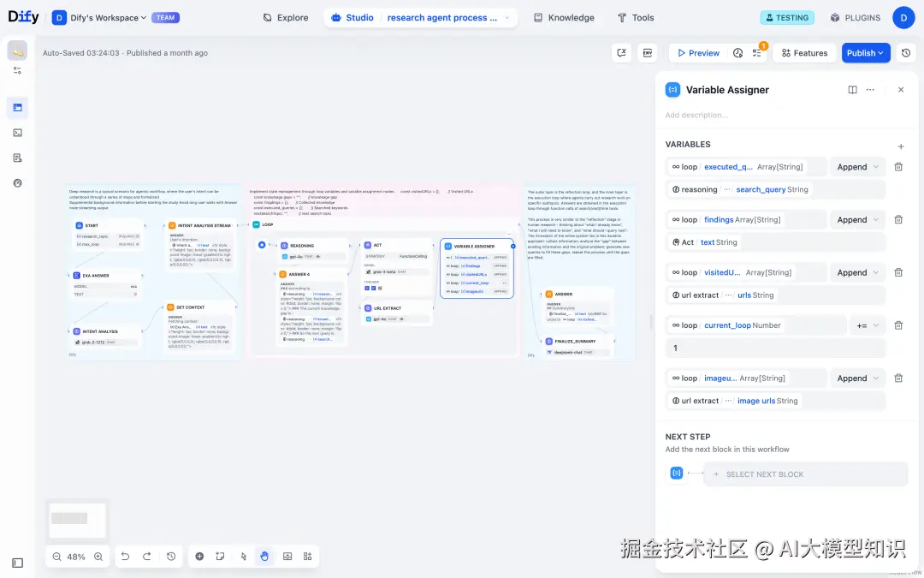Click the TEAM plan badge
The height and width of the screenshot is (578, 924).
[x=166, y=18]
